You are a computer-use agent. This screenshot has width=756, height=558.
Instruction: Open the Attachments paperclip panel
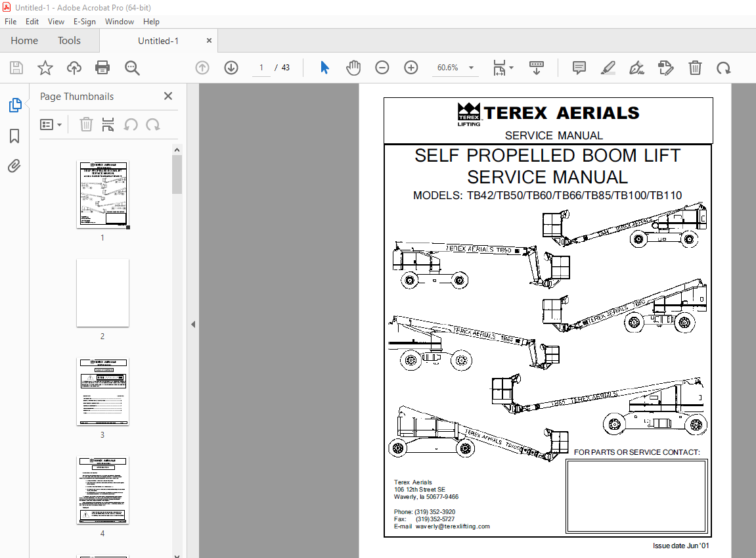14,166
